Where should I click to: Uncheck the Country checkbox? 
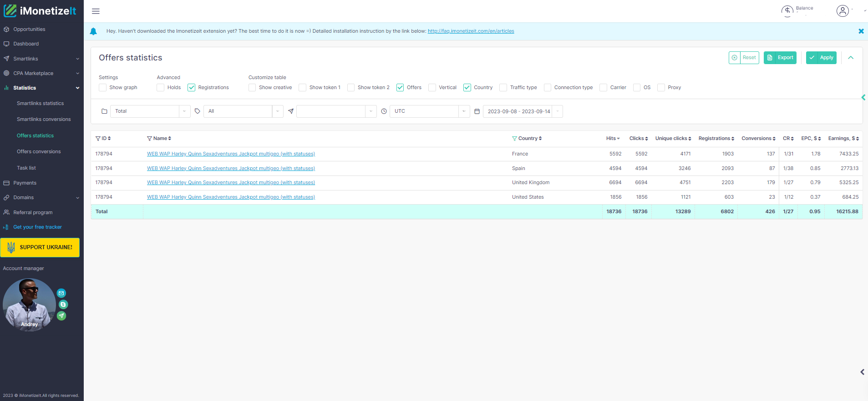click(467, 88)
